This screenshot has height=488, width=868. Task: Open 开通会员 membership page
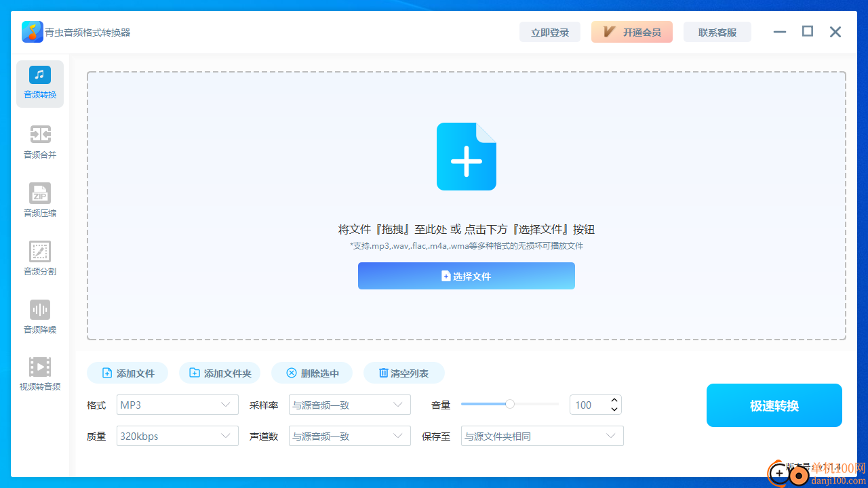(x=631, y=32)
